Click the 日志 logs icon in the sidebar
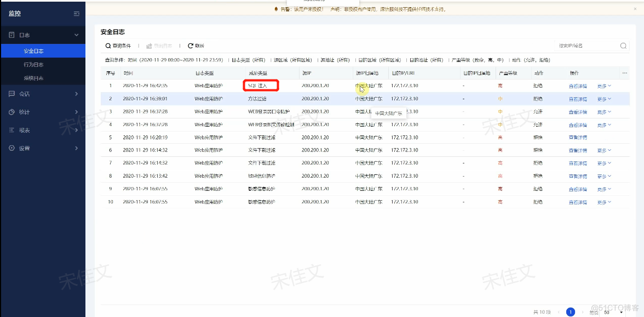 coord(12,35)
